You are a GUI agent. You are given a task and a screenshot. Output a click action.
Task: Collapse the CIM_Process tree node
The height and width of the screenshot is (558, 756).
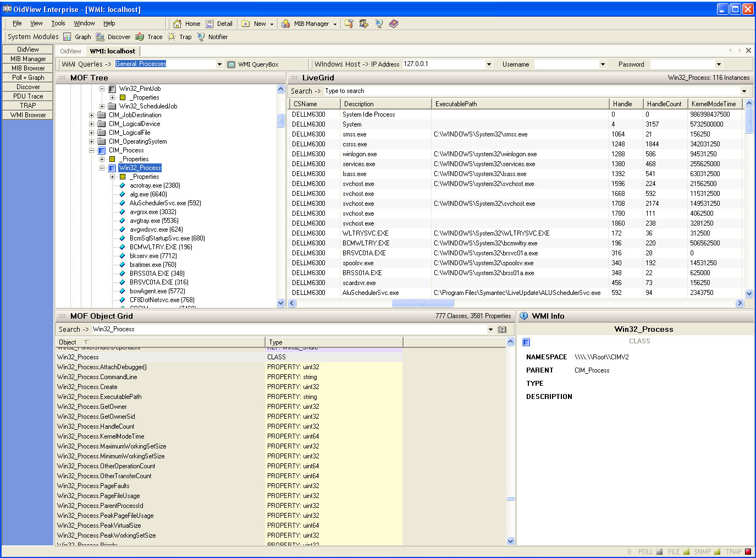pyautogui.click(x=92, y=150)
